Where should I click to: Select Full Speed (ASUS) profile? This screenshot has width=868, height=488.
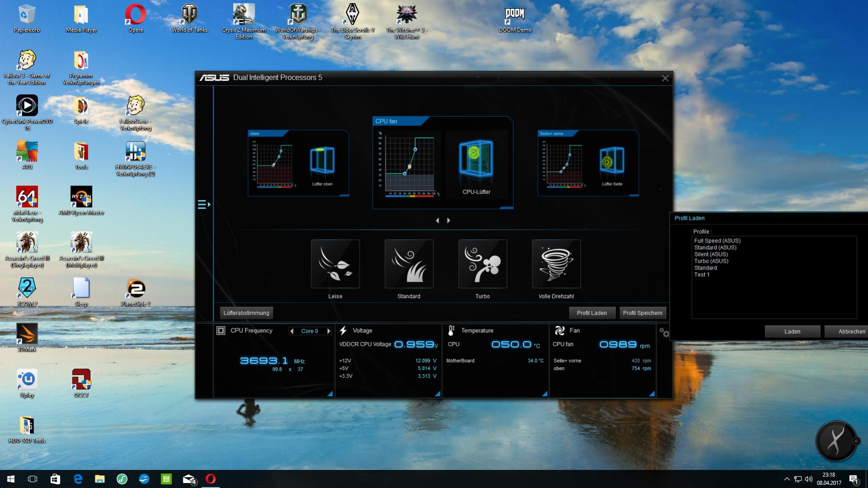[x=717, y=241]
